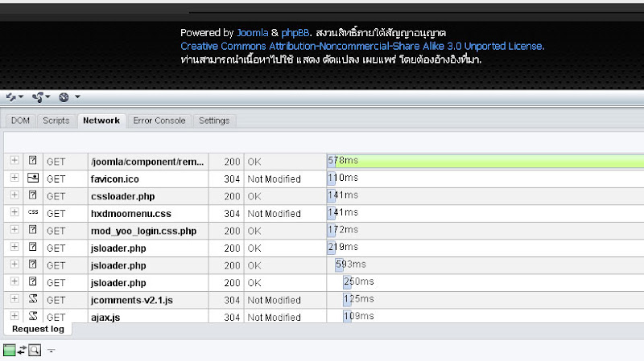Viewport: 644px width, 361px height.
Task: Select the ajax.js file name
Action: (105, 317)
